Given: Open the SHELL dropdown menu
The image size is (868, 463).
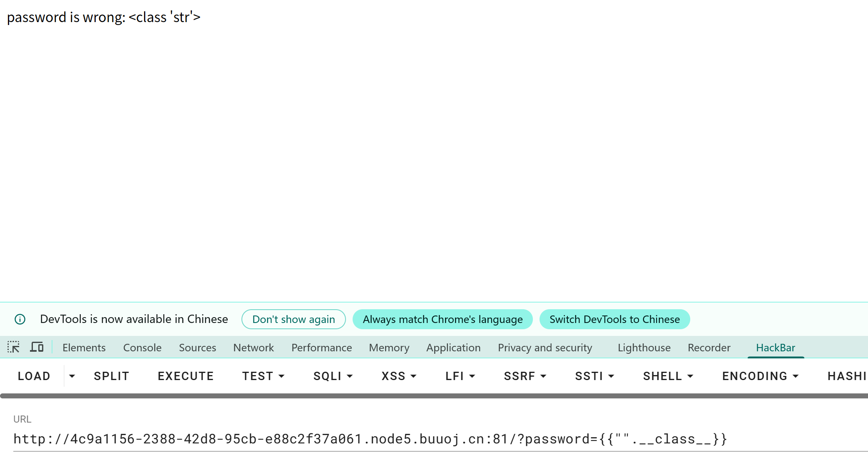Looking at the screenshot, I should click(668, 376).
